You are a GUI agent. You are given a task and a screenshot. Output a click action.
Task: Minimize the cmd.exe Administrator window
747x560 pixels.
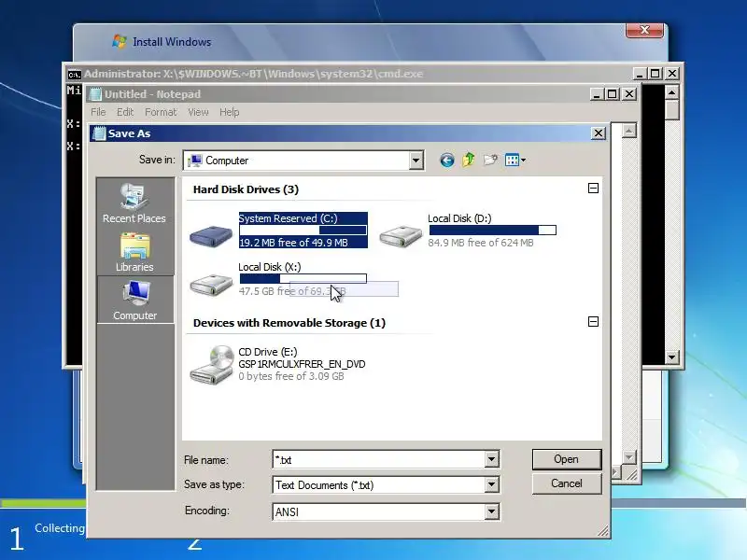[640, 74]
